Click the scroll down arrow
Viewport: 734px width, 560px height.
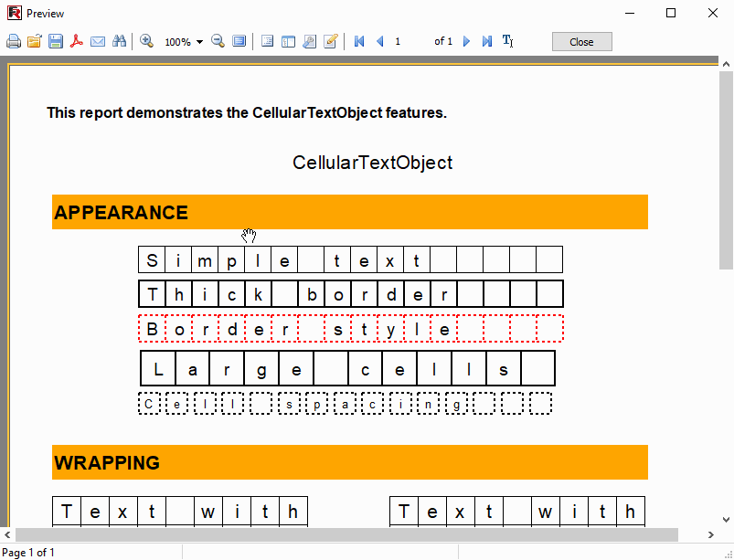[x=726, y=519]
